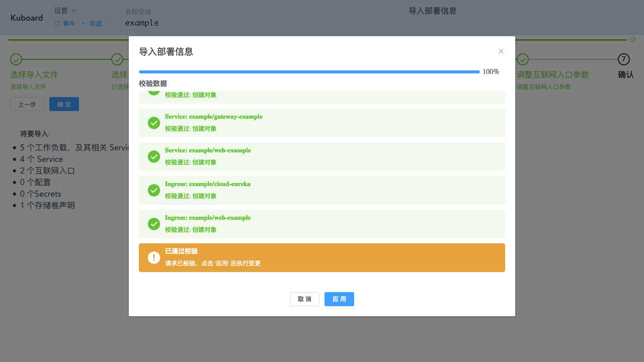Close the 导入部署信息 dialog with the X
Image resolution: width=644 pixels, height=362 pixels.
point(501,51)
